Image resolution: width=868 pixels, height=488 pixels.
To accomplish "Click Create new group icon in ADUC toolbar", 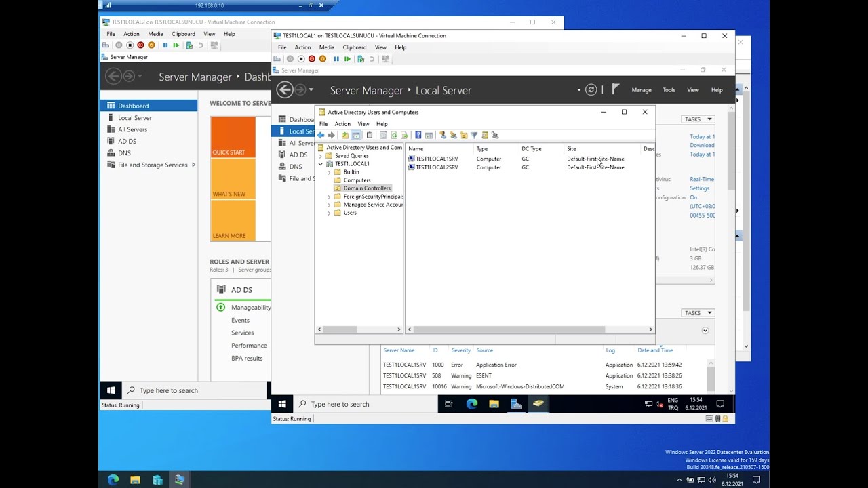I will coord(453,135).
